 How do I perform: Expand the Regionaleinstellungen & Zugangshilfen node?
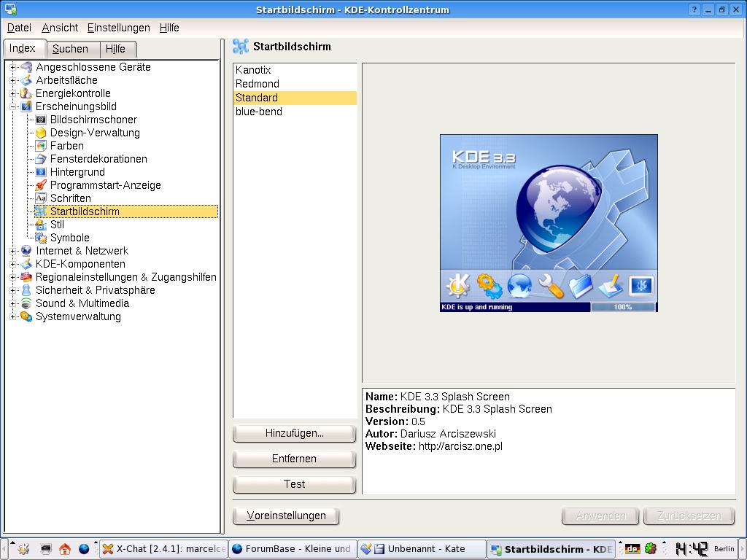click(13, 277)
